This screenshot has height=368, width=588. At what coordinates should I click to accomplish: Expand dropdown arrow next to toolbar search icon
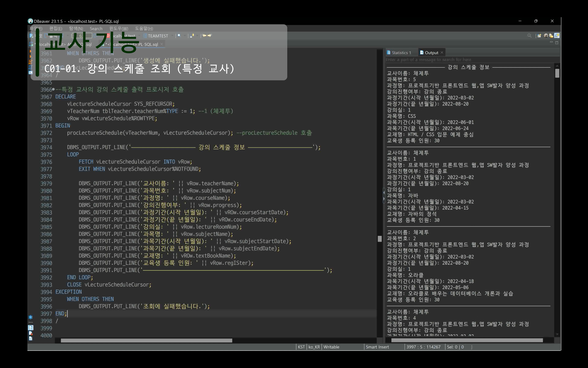pos(185,36)
